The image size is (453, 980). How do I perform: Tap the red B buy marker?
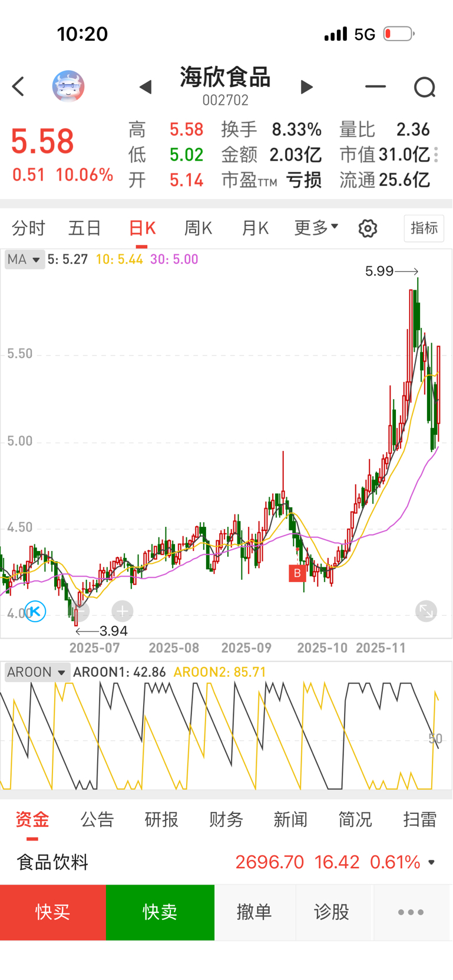pos(297,573)
